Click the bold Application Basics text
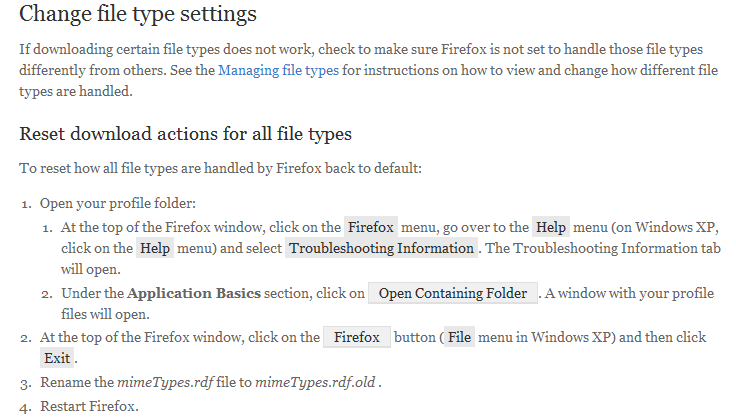The height and width of the screenshot is (420, 736). click(194, 293)
